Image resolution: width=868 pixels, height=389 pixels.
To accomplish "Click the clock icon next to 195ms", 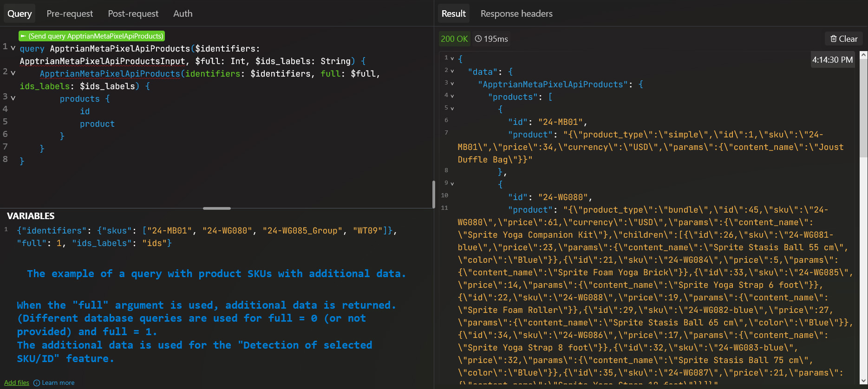I will click(478, 39).
